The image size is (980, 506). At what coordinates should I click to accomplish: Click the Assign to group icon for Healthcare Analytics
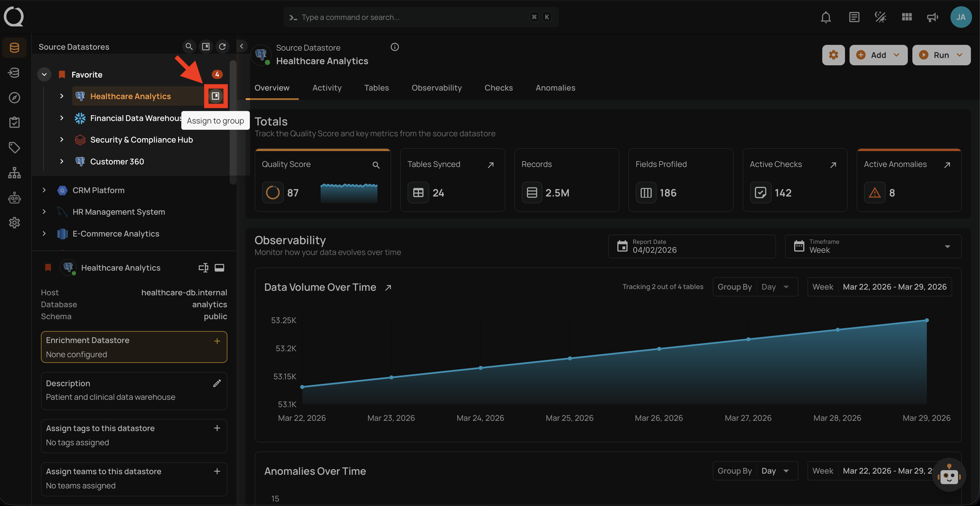coord(215,96)
